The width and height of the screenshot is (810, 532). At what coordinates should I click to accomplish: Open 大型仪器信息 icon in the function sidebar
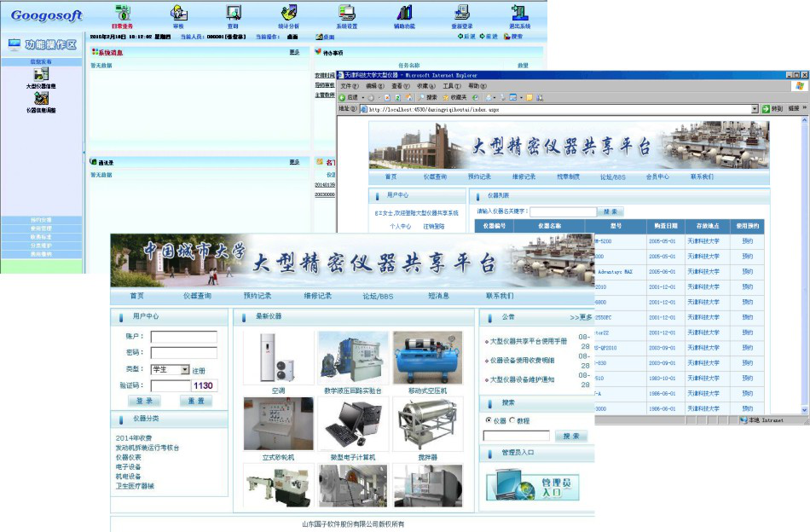41,74
